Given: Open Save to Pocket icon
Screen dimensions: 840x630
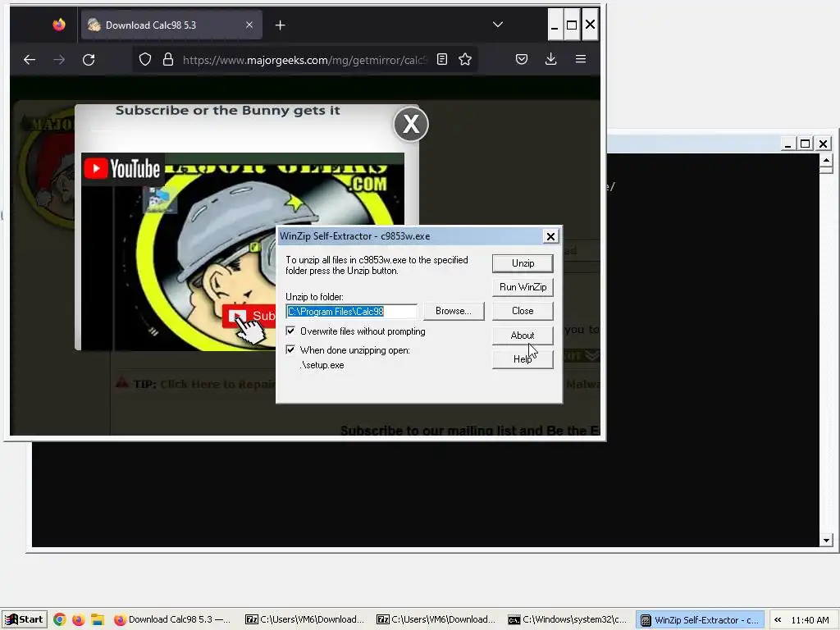Looking at the screenshot, I should [x=521, y=59].
